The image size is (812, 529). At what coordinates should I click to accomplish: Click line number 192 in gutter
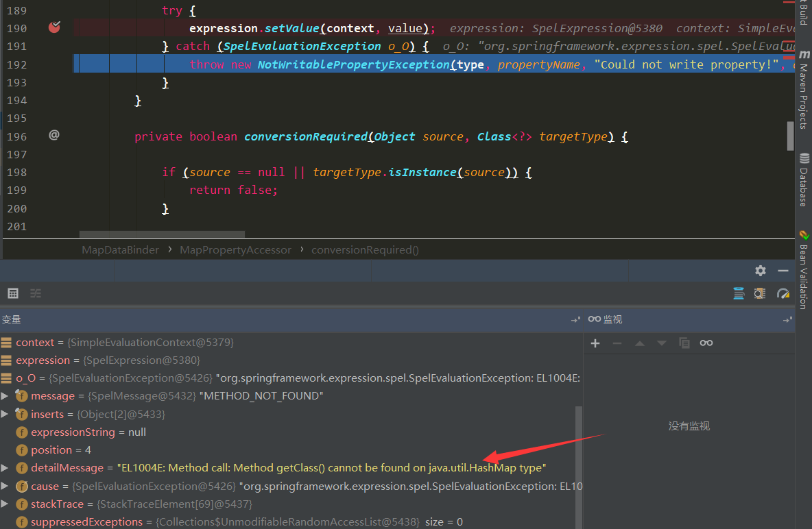[16, 64]
